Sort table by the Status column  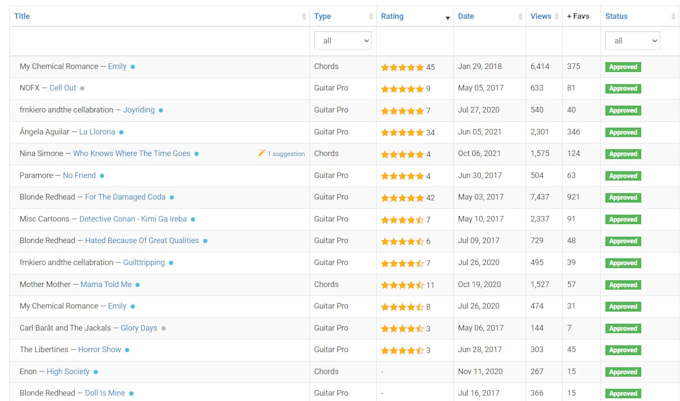click(616, 16)
